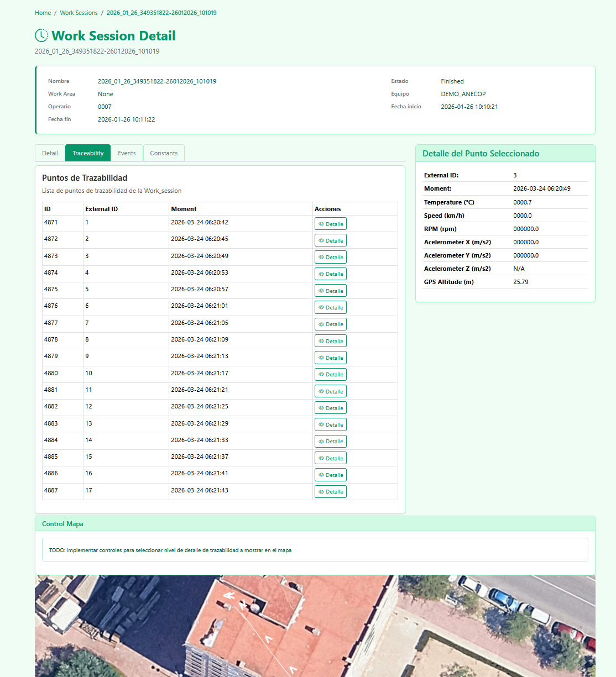Open the Detail tab

(50, 153)
